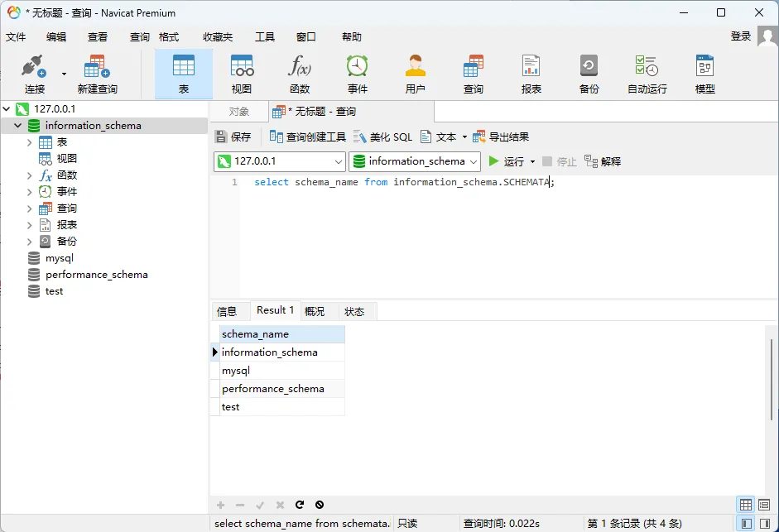Screen dimensions: 779x532
Task: Click the 连接 (Connection) toolbar icon
Action: click(33, 73)
